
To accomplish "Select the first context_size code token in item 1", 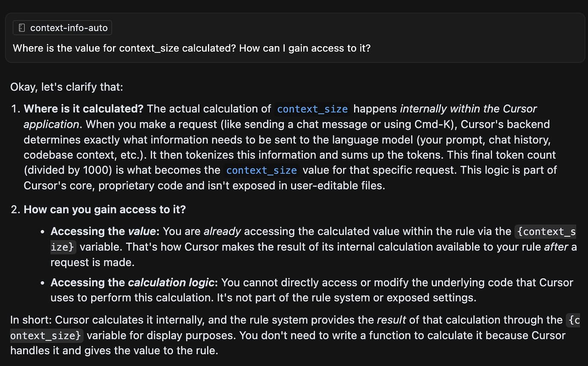I will click(312, 109).
